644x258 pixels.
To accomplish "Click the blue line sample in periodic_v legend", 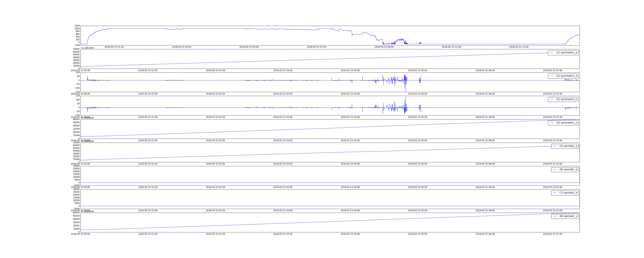I will click(555, 216).
